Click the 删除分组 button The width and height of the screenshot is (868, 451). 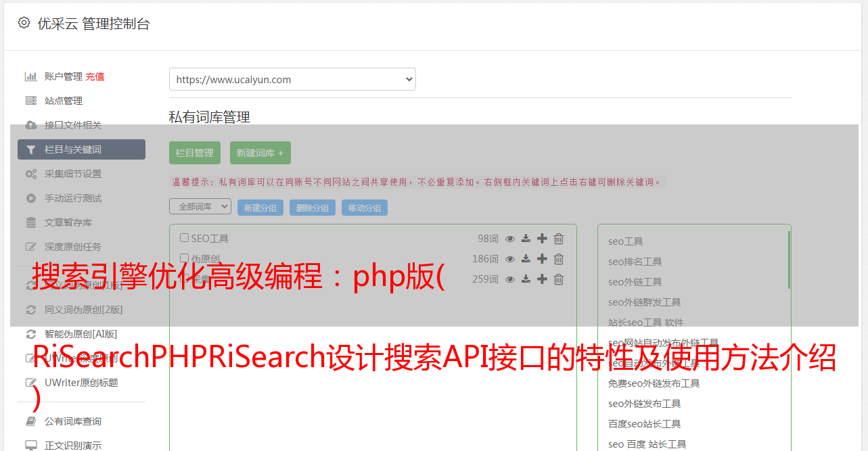[313, 208]
